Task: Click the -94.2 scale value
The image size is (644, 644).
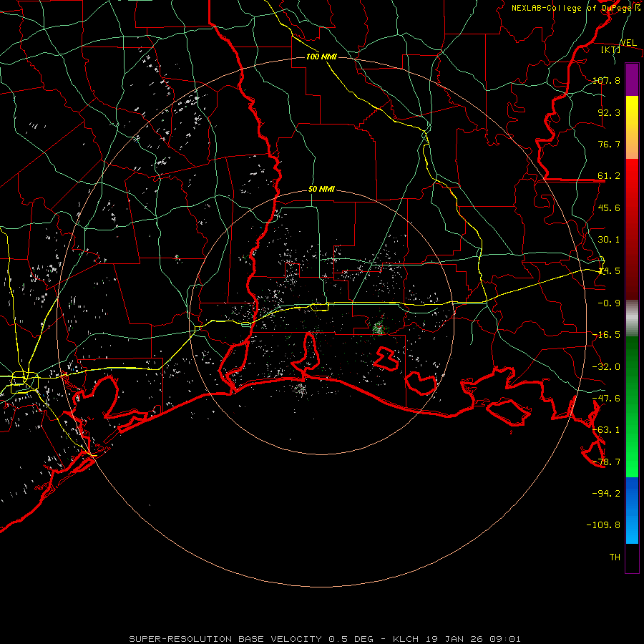Action: (x=606, y=494)
